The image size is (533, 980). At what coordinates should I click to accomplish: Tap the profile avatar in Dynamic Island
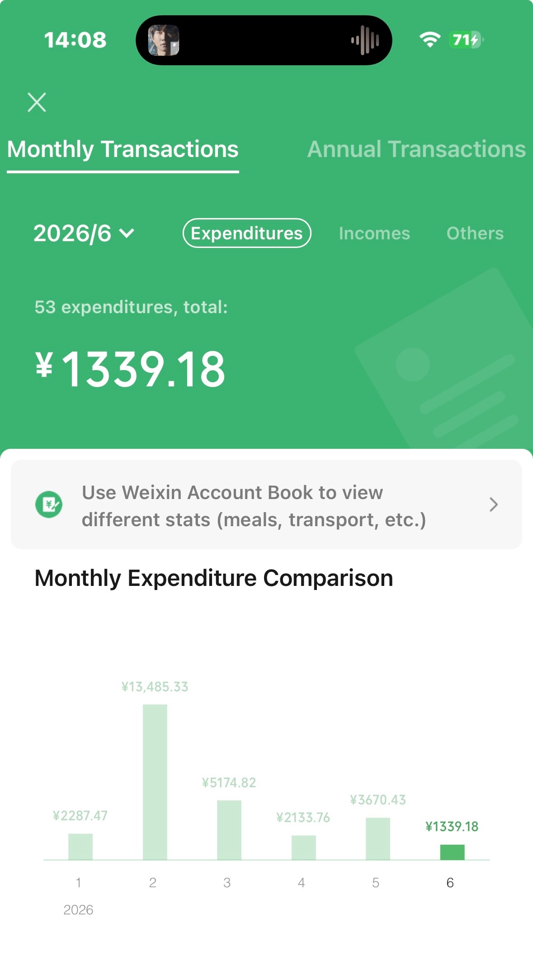pyautogui.click(x=164, y=40)
